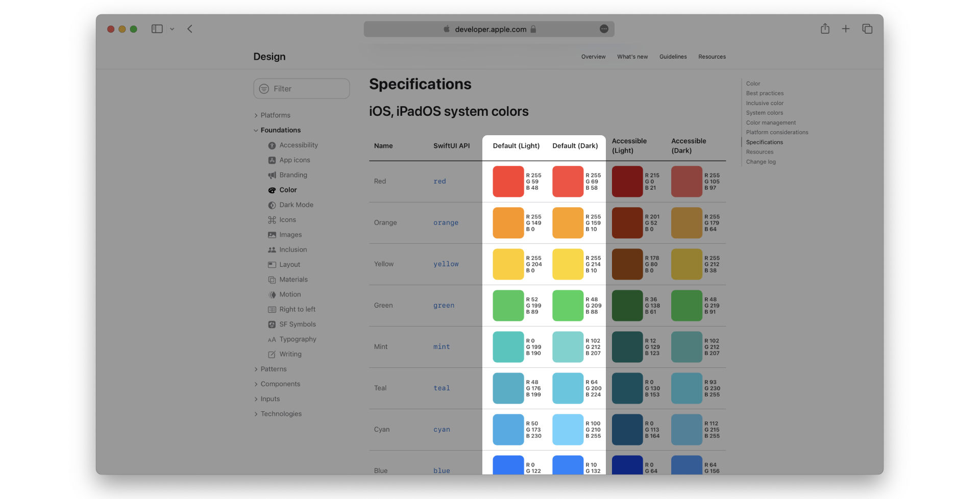Viewport: 980px width, 499px height.
Task: Click the Materials sidebar icon
Action: pyautogui.click(x=272, y=280)
